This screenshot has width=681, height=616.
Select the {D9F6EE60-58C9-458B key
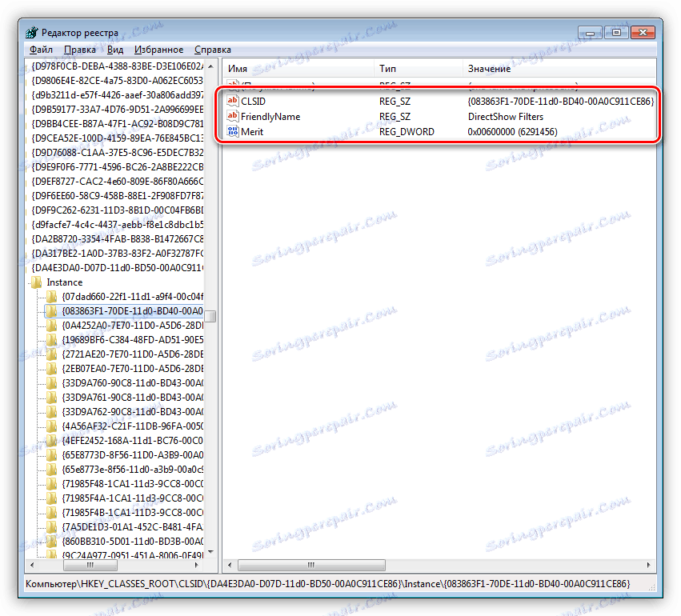click(117, 195)
